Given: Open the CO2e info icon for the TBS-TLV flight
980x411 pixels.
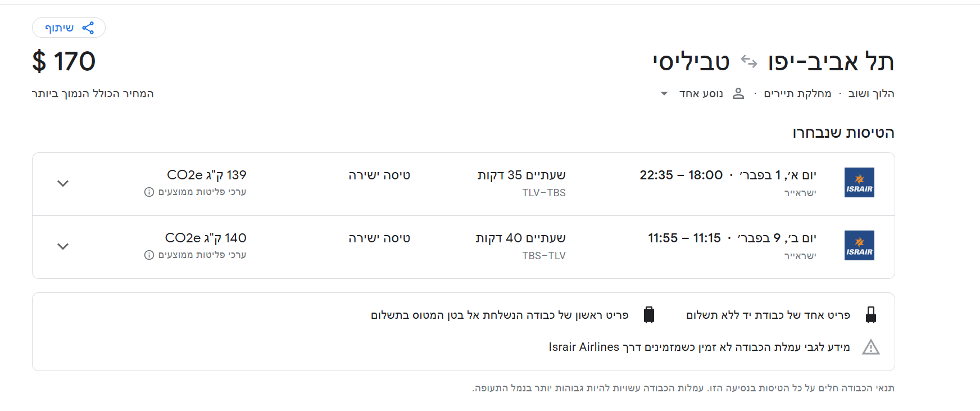Looking at the screenshot, I should tap(147, 255).
